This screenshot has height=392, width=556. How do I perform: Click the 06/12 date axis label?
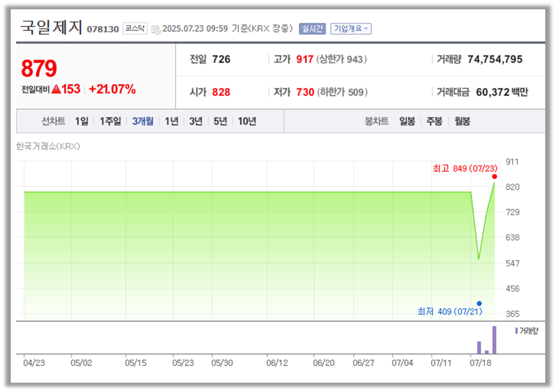click(277, 363)
